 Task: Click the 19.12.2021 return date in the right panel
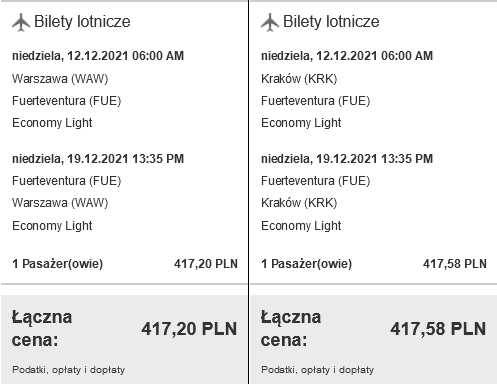(x=347, y=159)
